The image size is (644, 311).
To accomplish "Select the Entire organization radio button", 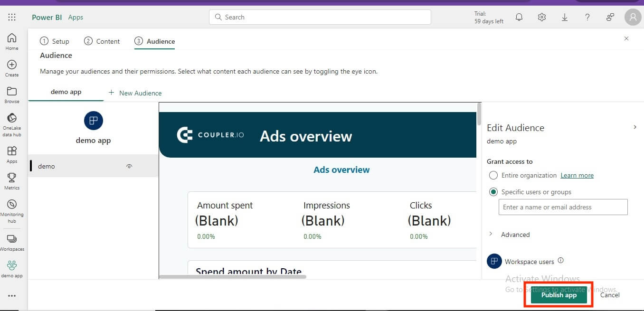I will click(x=493, y=175).
